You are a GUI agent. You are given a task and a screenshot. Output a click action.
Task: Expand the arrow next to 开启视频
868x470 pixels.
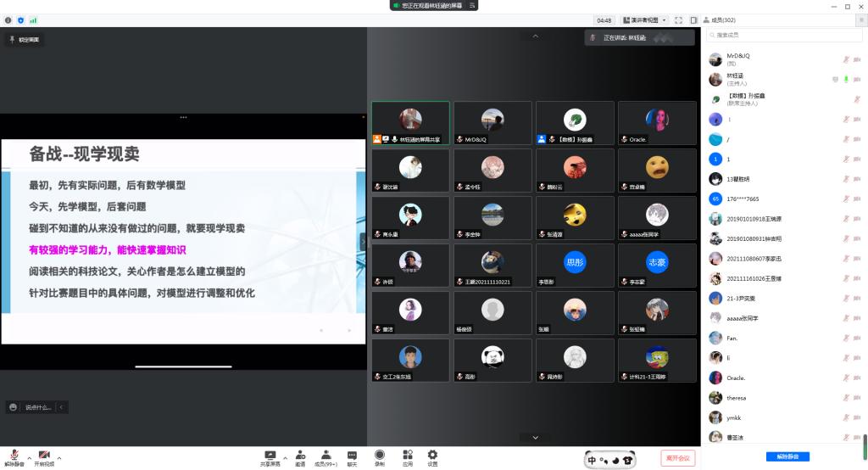[x=59, y=457]
